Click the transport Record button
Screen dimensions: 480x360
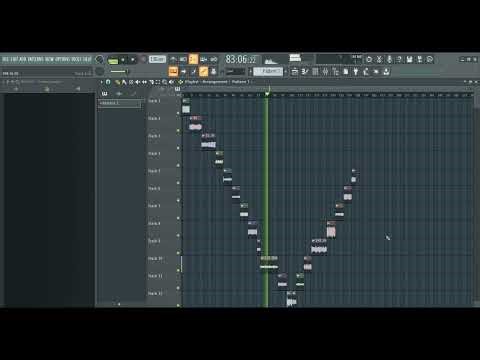[143, 60]
